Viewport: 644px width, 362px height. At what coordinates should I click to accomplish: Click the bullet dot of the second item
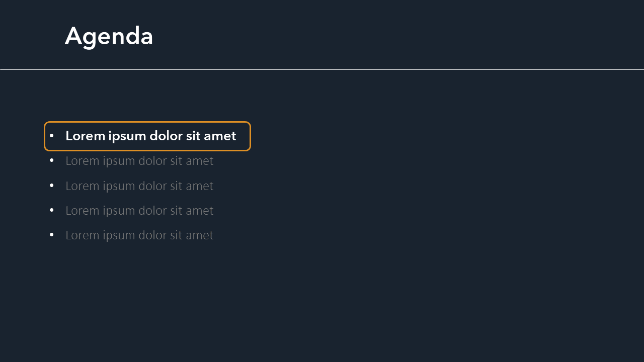point(52,161)
